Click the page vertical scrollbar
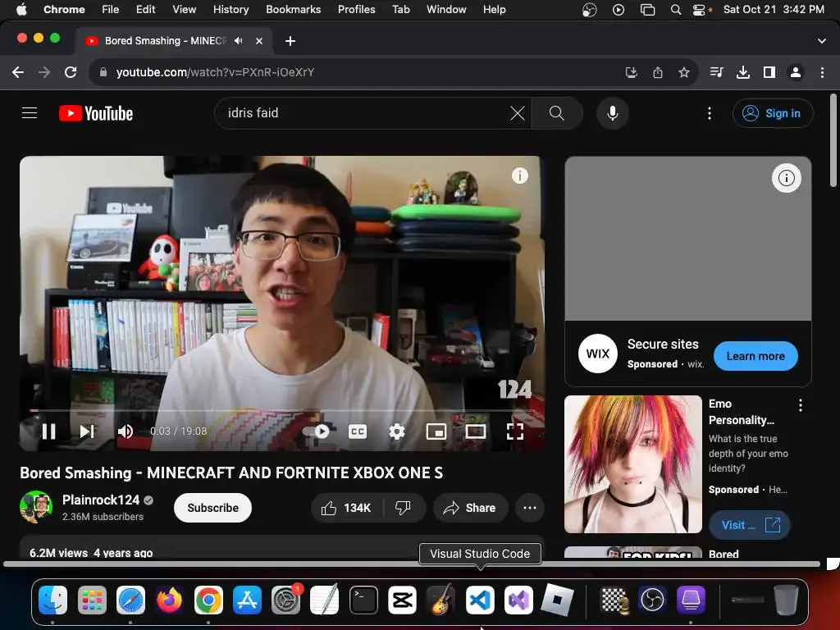 tap(833, 141)
